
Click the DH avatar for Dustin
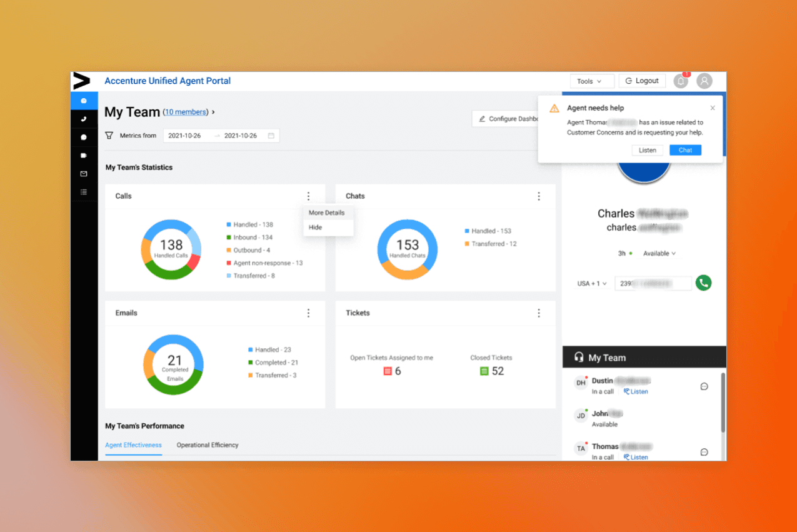click(581, 383)
